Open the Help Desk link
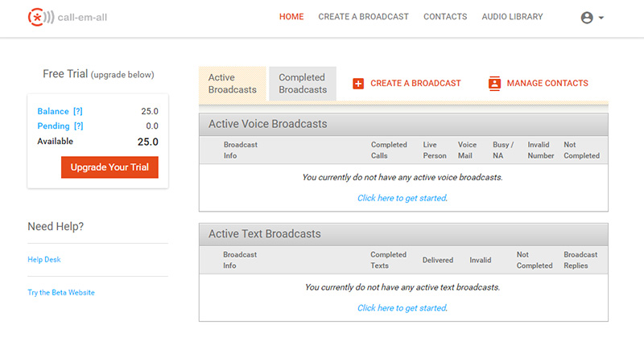This screenshot has height=342, width=644. (44, 259)
